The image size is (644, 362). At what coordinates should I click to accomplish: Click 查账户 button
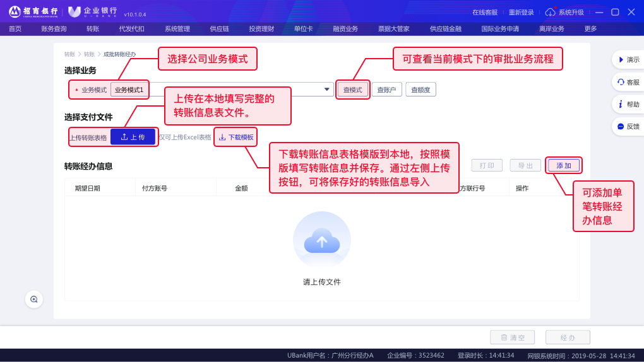pos(386,90)
